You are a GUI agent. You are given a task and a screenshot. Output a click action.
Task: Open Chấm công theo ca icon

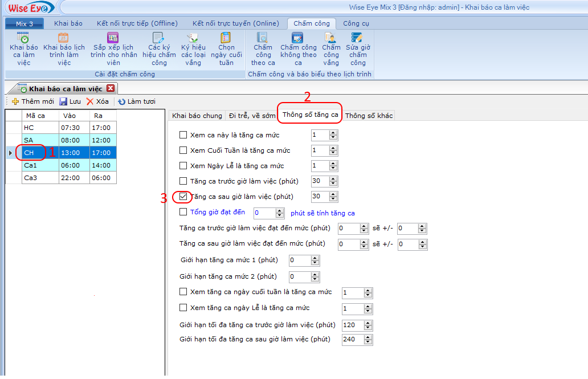pos(263,39)
